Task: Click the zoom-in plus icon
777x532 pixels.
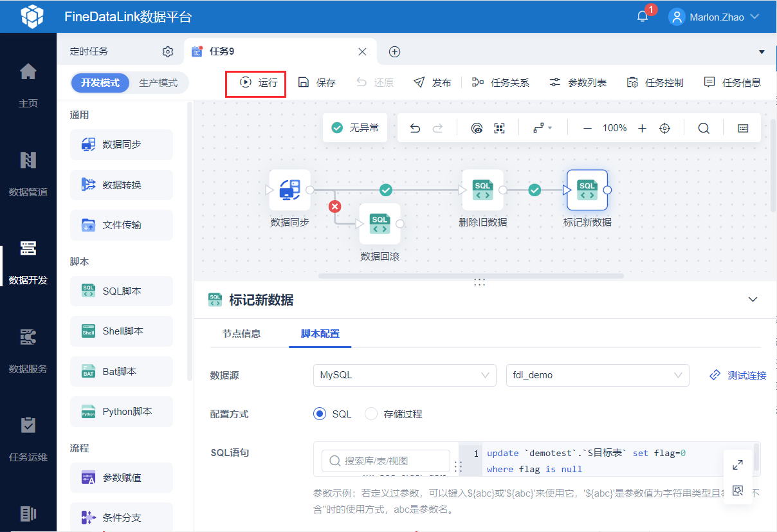Action: click(x=642, y=128)
